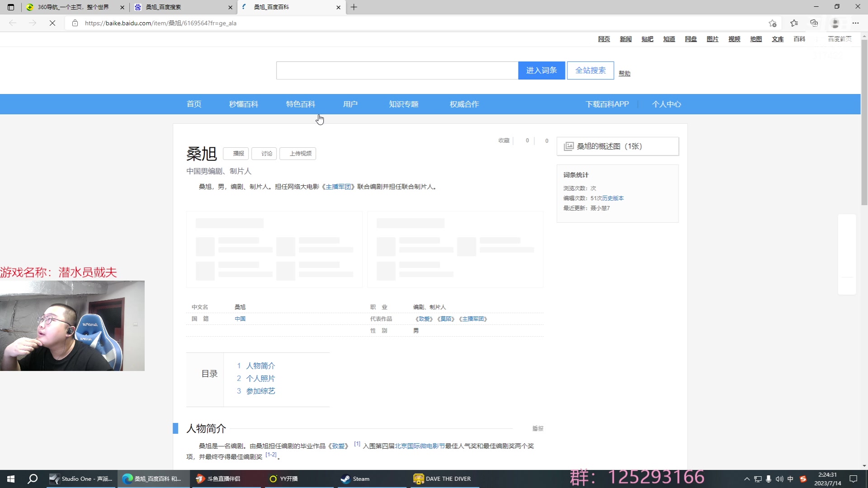Click the 进入词条 search button
The width and height of the screenshot is (868, 488).
(541, 70)
